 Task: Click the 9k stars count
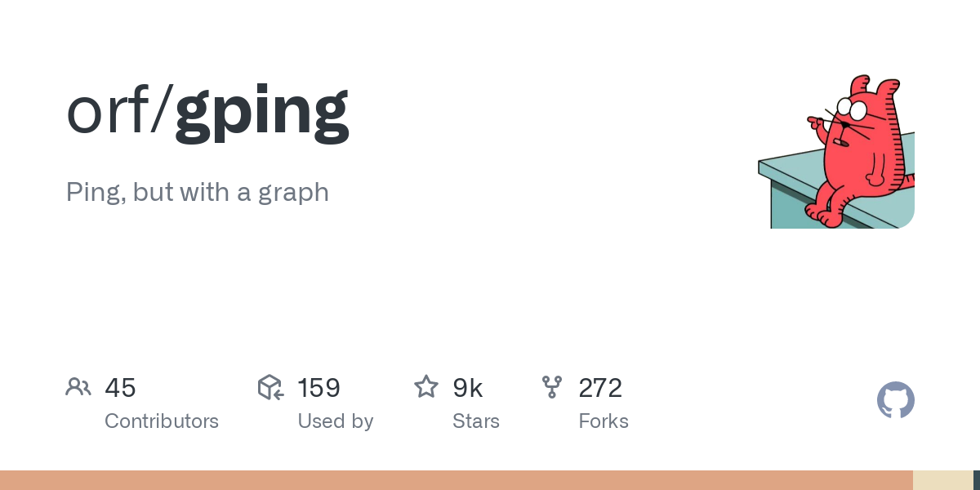pyautogui.click(x=468, y=388)
